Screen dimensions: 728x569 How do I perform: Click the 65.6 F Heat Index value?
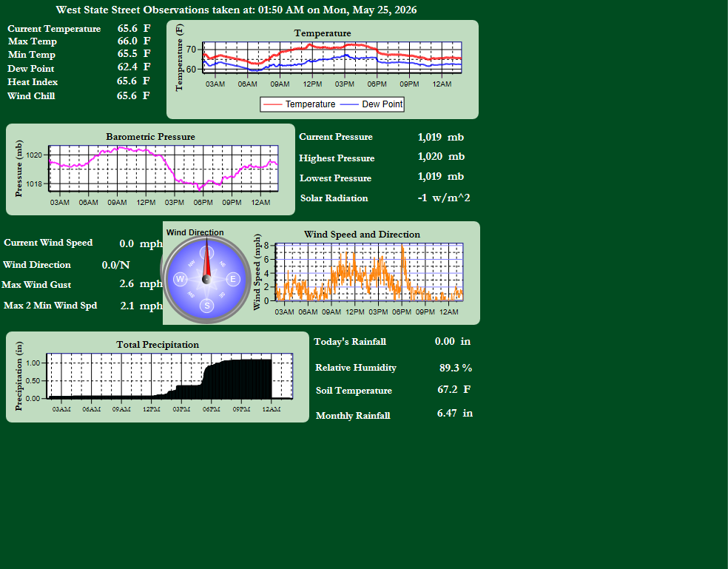pos(133,81)
